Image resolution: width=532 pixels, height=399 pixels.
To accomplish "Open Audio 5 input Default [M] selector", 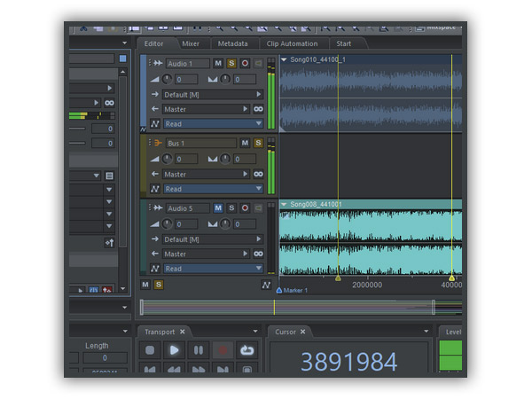I will (x=213, y=239).
